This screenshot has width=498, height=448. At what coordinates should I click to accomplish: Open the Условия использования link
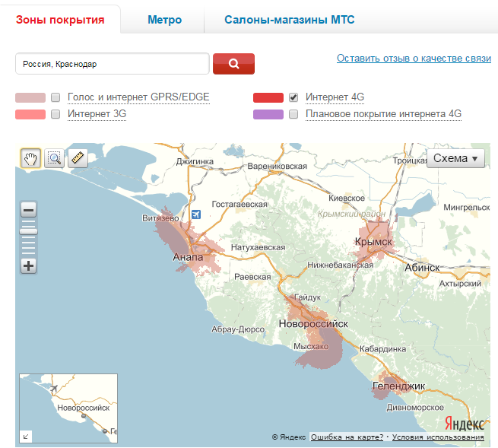pos(438,437)
